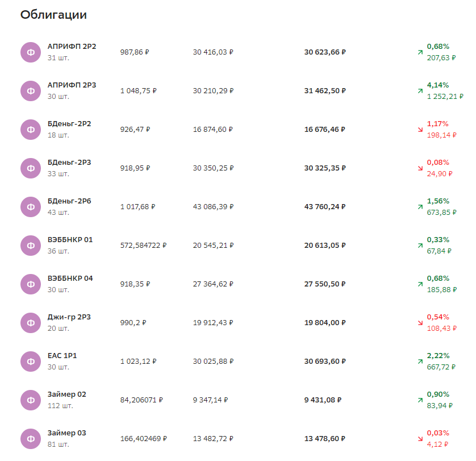476x461 pixels.
Task: Click the purple icon beside Займер 02
Action: pyautogui.click(x=31, y=400)
